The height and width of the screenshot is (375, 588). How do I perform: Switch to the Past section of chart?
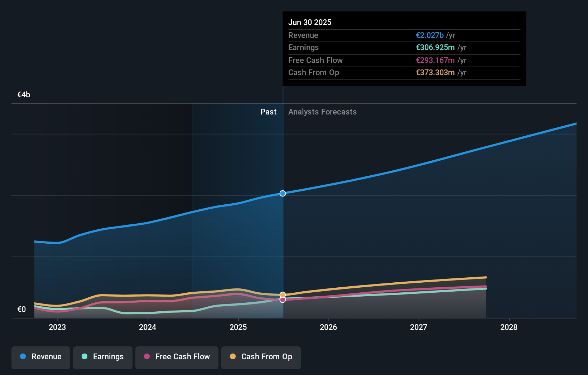[x=268, y=112]
